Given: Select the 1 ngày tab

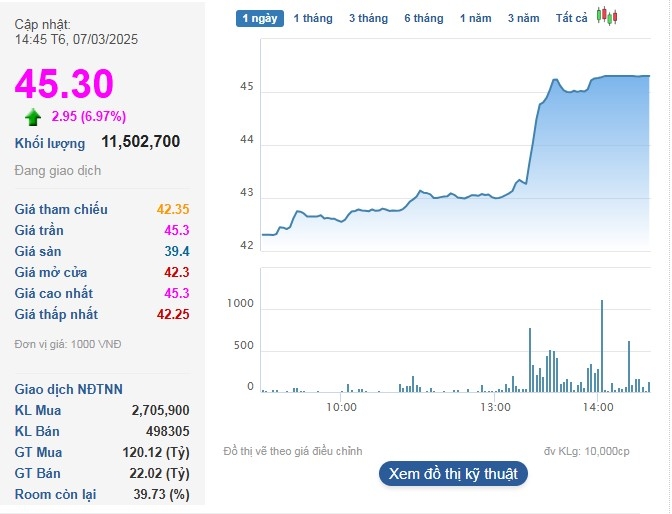Looking at the screenshot, I should click(260, 18).
